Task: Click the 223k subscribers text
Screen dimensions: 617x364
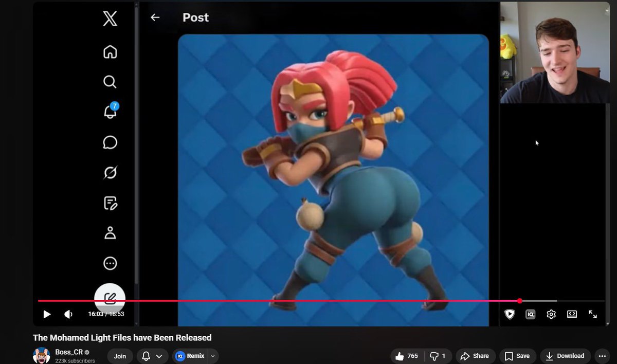Action: coord(75,361)
